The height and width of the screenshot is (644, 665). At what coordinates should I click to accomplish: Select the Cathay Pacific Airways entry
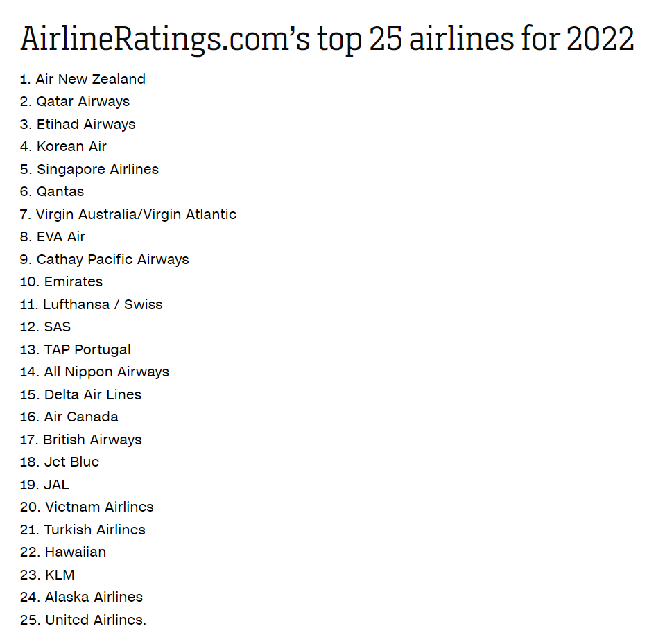tap(105, 259)
